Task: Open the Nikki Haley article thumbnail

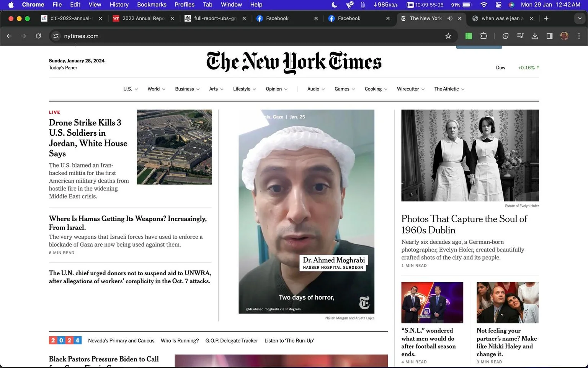Action: coord(508,302)
